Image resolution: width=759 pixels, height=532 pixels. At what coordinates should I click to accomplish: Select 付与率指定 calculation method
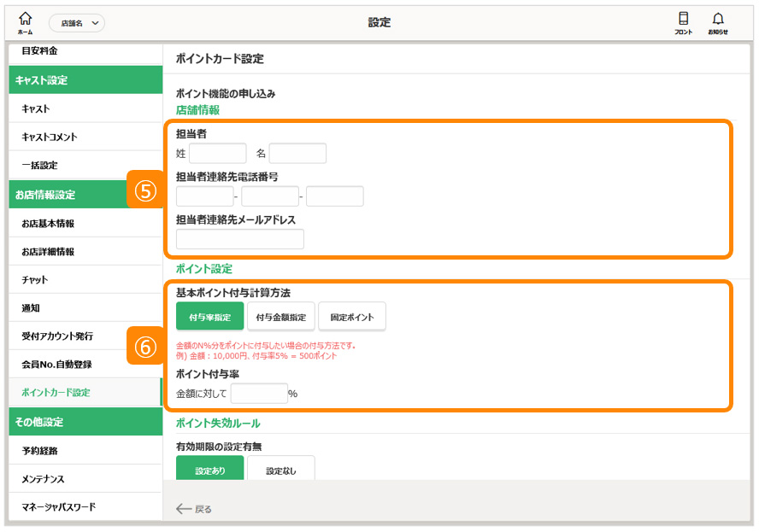coord(209,317)
